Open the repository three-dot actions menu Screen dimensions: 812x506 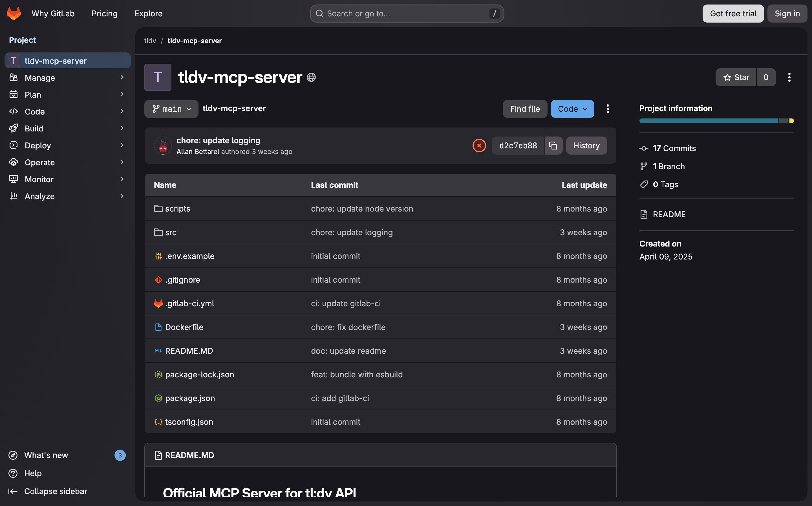[x=607, y=109]
